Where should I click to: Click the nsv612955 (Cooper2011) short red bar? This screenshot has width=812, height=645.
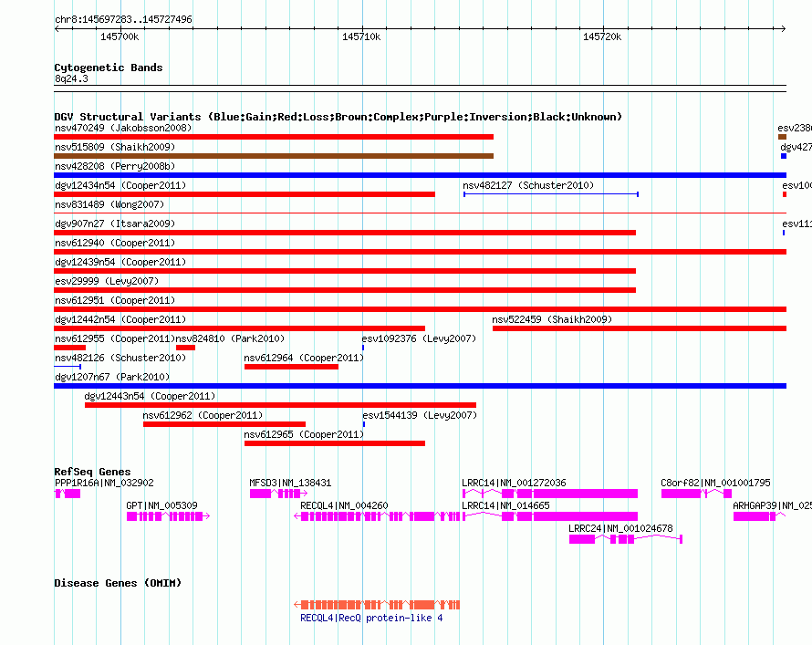click(70, 348)
